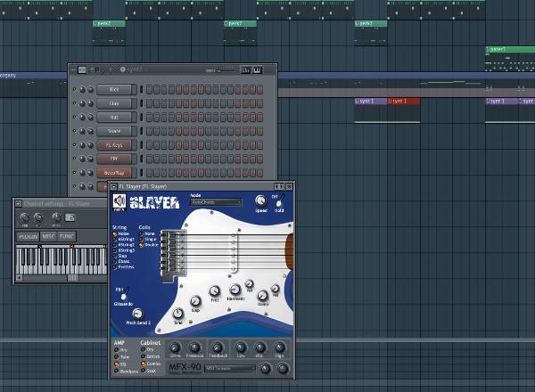Click the pan knob in Channel settings

25,217
